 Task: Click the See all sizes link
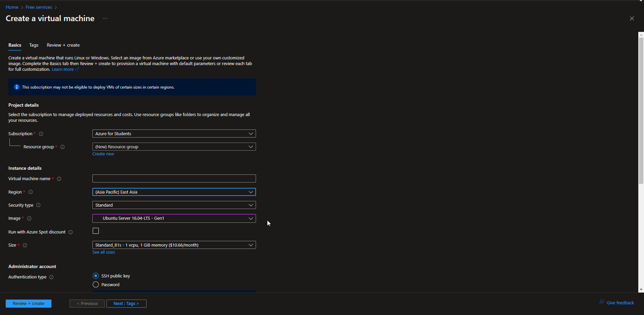point(103,252)
